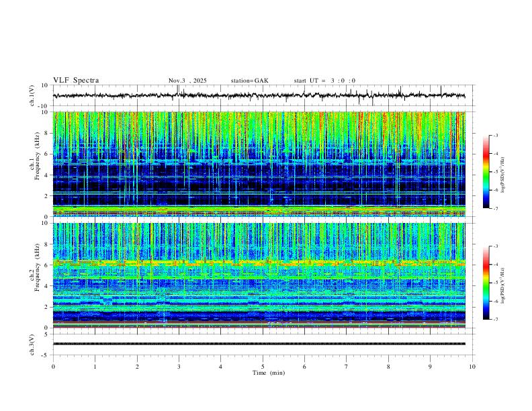Image resolution: width=532 pixels, height=411 pixels.
Task: Click time axis tick label '10'
Action: [x=472, y=367]
